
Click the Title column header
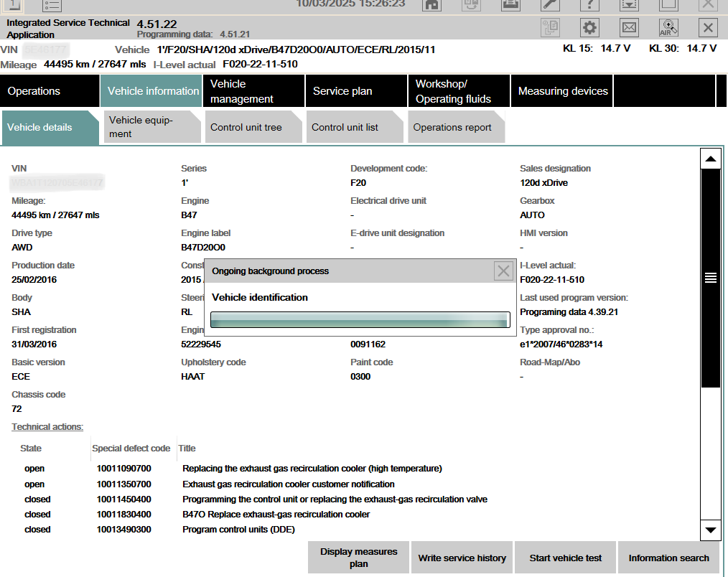pos(187,449)
